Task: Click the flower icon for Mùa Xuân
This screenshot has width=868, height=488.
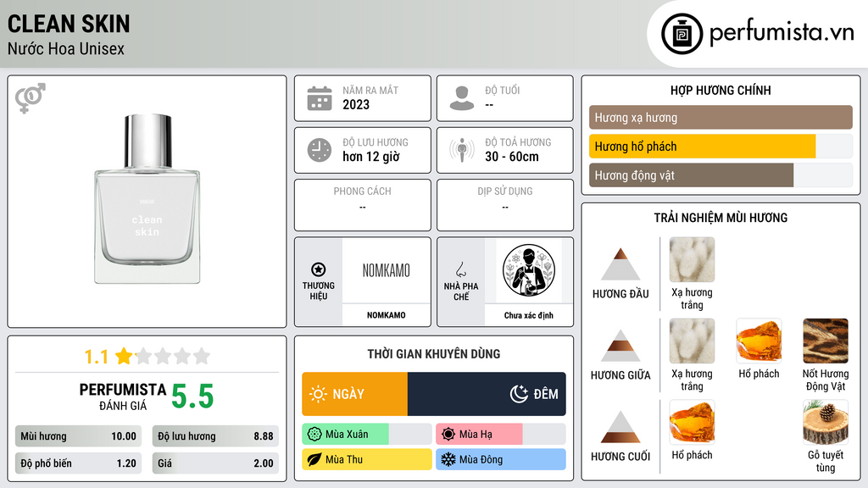Action: [x=314, y=435]
